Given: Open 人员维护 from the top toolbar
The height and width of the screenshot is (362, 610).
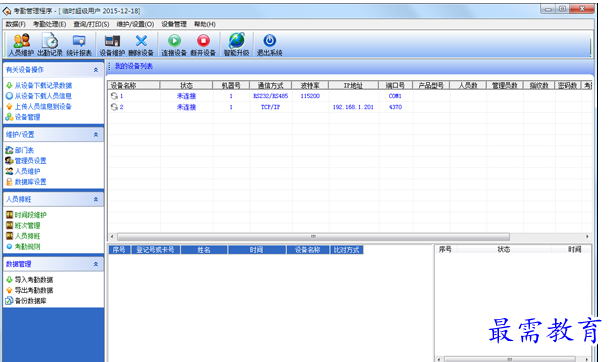Looking at the screenshot, I should pos(21,45).
